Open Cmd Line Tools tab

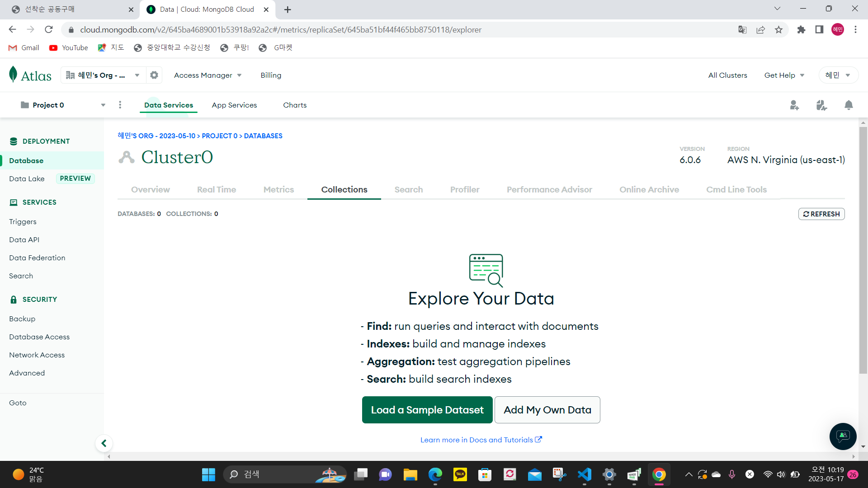pos(736,190)
